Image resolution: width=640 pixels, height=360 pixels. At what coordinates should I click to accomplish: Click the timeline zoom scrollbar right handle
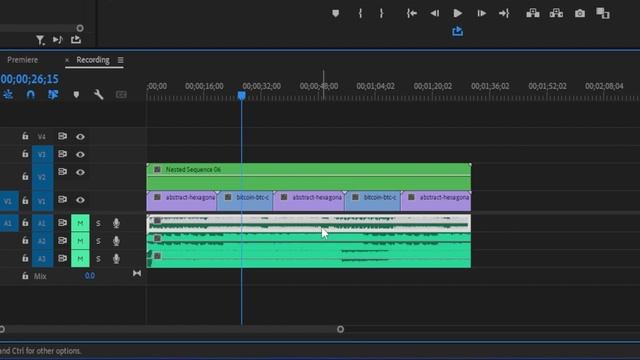point(340,329)
